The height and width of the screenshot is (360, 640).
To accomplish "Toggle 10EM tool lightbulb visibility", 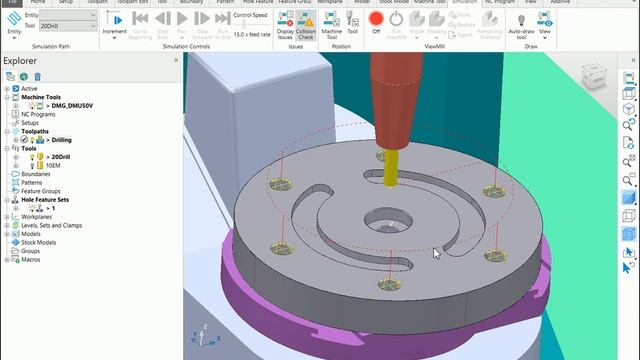I will (x=32, y=166).
